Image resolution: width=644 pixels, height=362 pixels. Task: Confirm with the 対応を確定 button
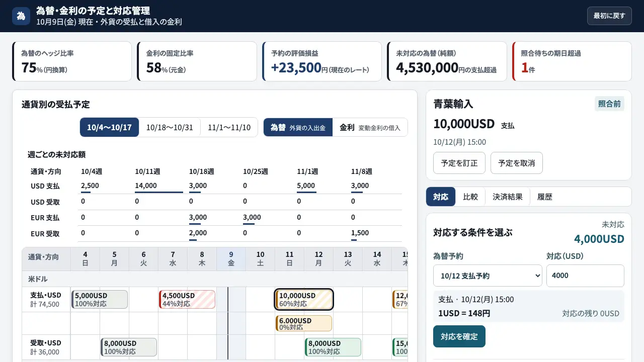click(x=459, y=336)
